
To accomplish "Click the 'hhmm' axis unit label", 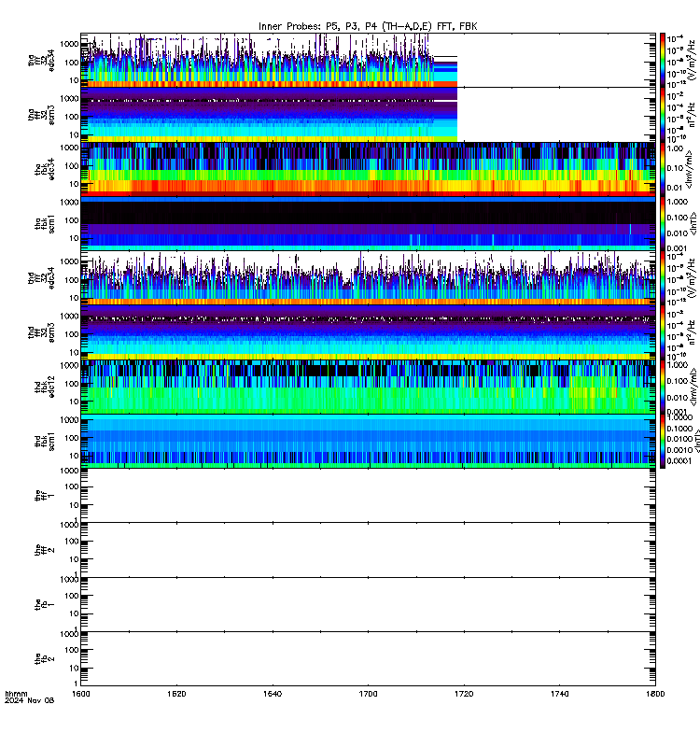I will [16, 694].
